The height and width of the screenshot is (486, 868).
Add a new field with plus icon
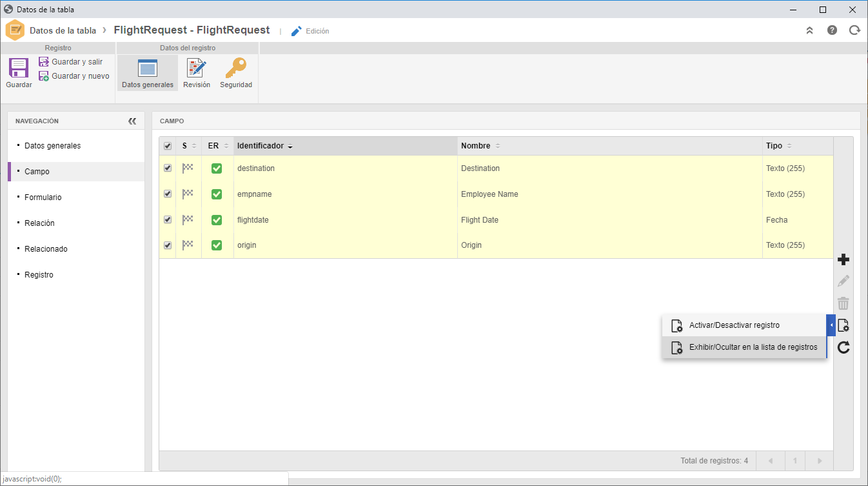coord(843,260)
